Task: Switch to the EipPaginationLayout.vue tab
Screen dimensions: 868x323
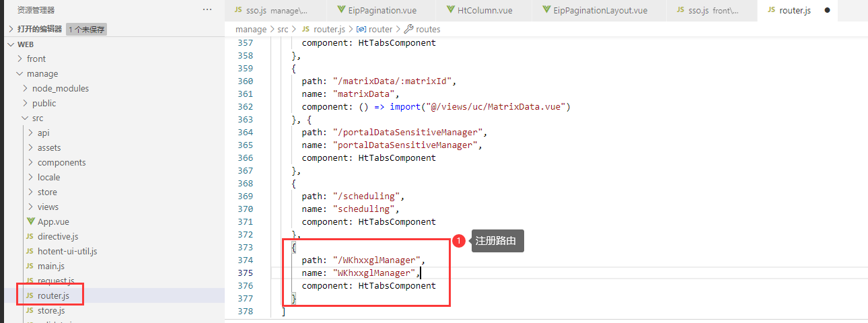Action: [x=600, y=11]
